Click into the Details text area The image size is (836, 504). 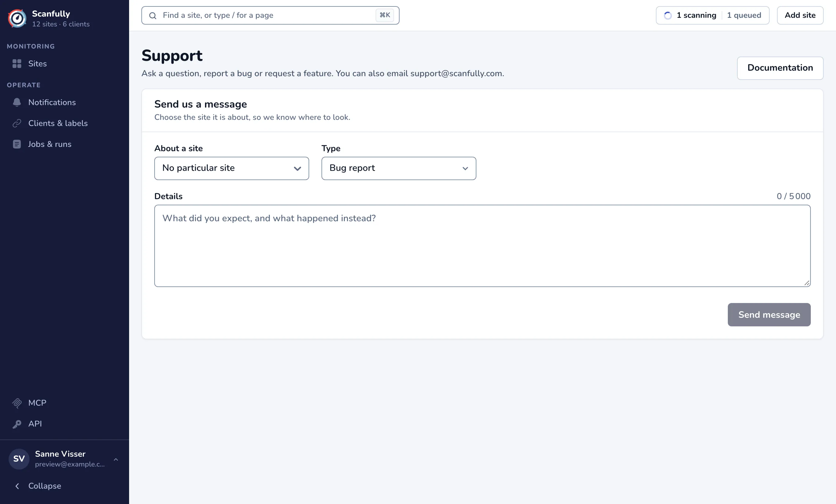click(x=482, y=246)
